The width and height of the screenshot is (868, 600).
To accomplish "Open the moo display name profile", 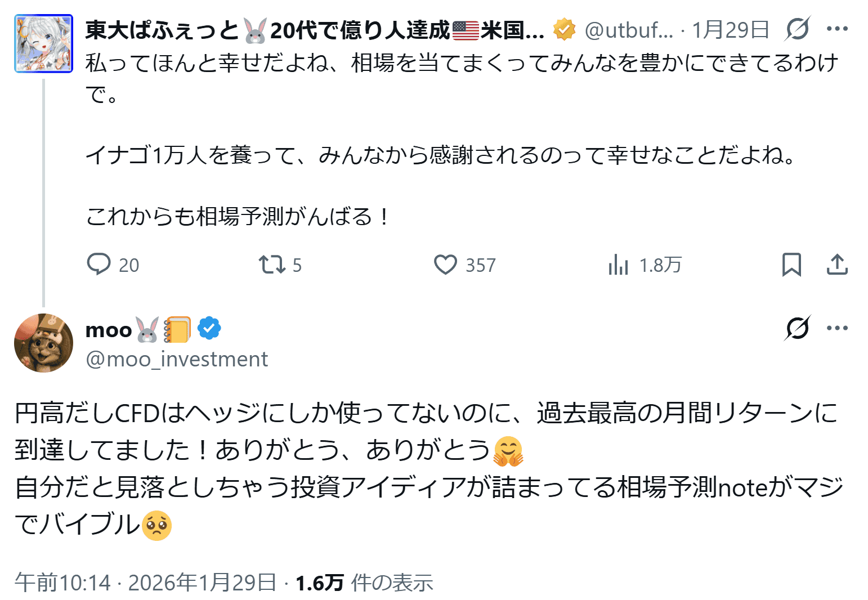I will 109,330.
